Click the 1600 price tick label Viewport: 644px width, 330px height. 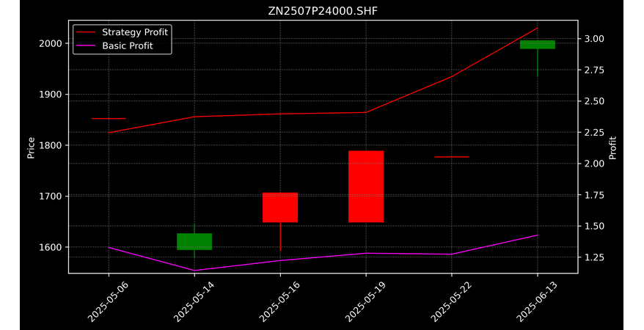pos(50,247)
